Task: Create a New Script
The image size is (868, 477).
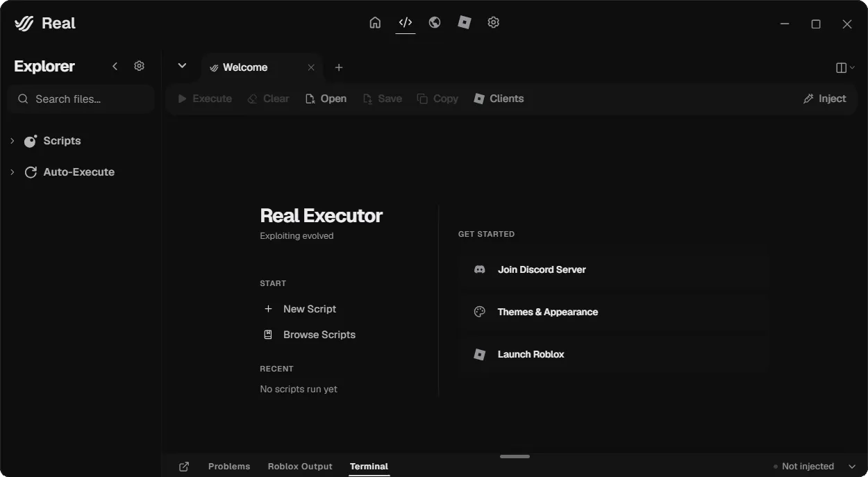Action: point(310,309)
